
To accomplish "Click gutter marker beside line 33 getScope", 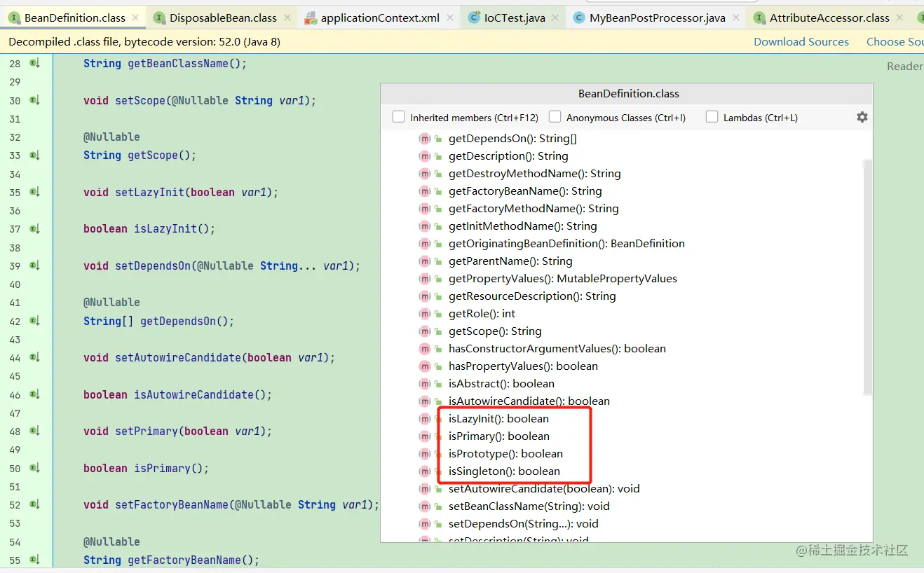I will coord(34,156).
